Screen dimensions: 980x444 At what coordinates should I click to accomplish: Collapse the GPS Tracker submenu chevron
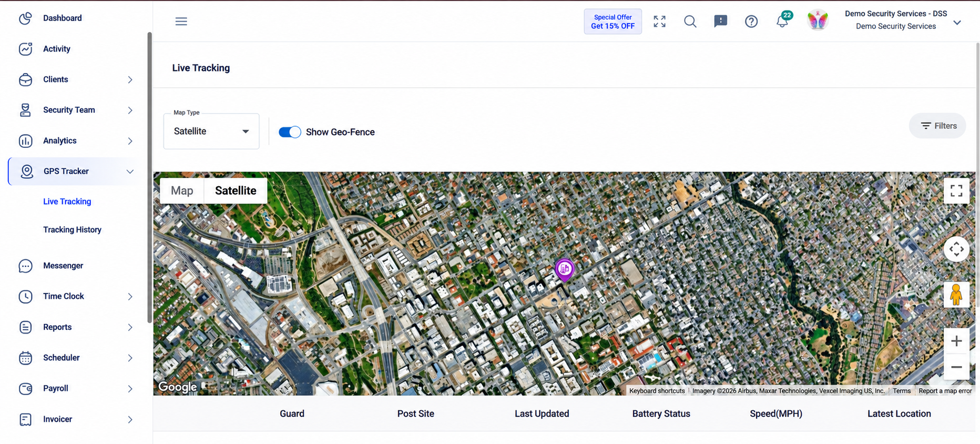(130, 171)
